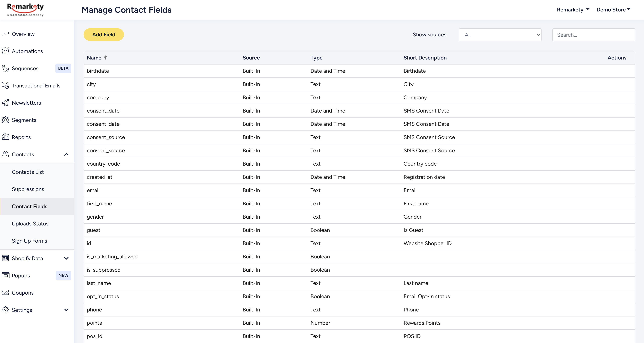Open the Remarkety account dropdown
The height and width of the screenshot is (343, 644).
tap(573, 10)
